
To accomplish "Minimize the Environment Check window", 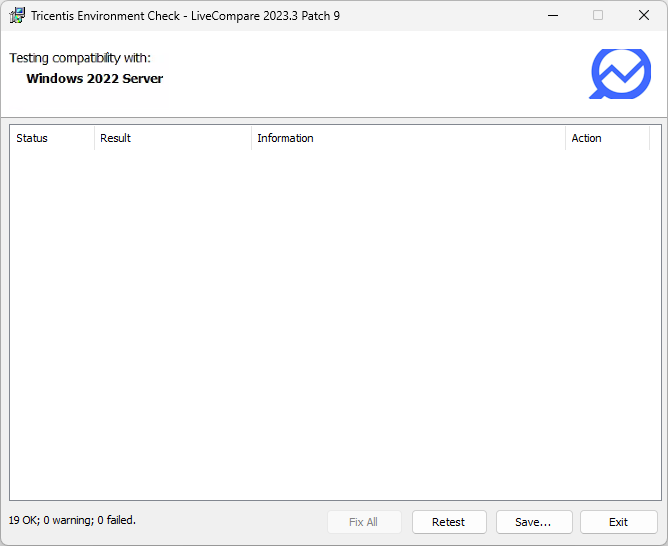I will click(553, 15).
